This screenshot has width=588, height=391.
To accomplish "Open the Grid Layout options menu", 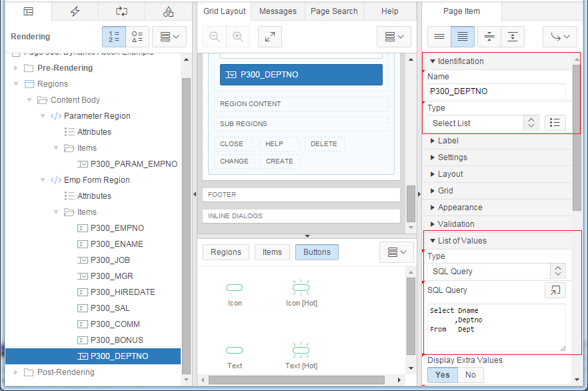I will [394, 37].
